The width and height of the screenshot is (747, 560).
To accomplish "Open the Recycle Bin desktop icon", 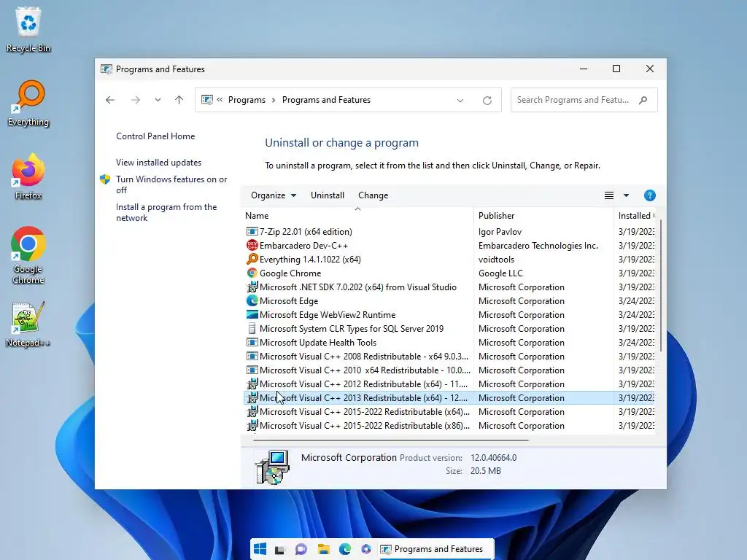I will pyautogui.click(x=28, y=29).
